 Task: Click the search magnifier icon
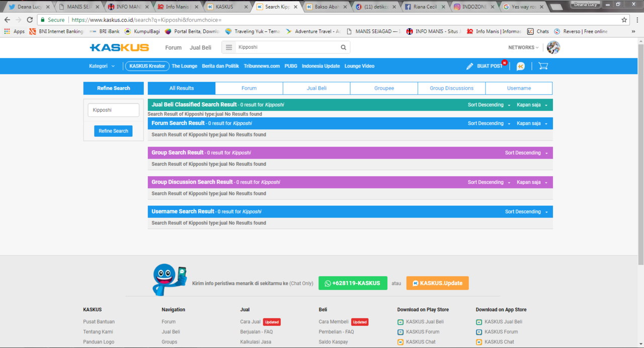point(344,47)
